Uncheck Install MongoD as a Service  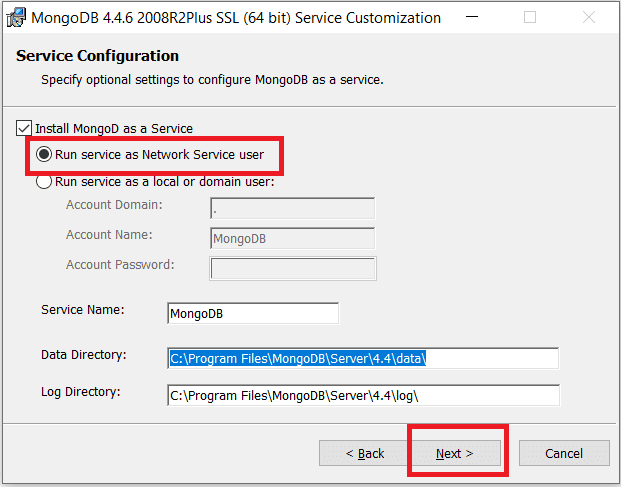tap(24, 128)
